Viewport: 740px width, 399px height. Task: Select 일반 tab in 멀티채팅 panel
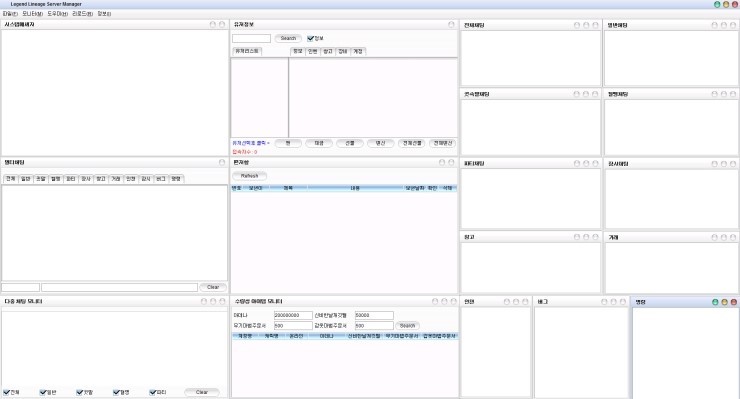(x=25, y=178)
